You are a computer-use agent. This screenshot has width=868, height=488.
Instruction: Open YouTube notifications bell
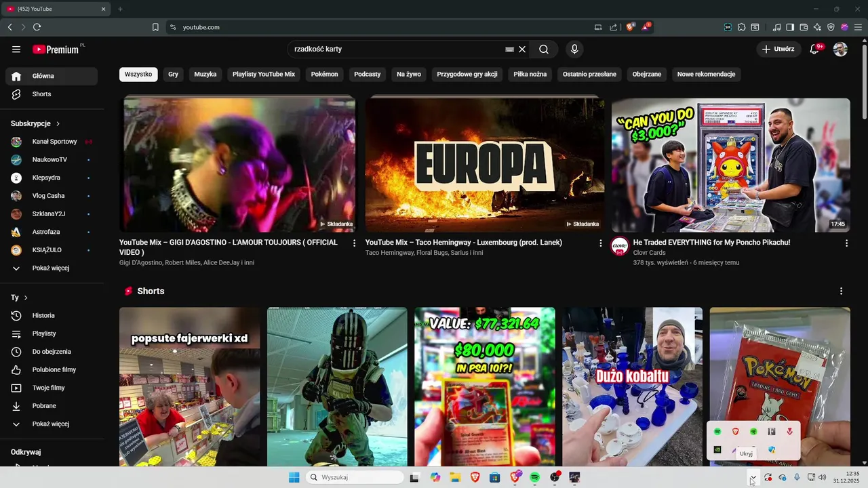[x=815, y=49]
